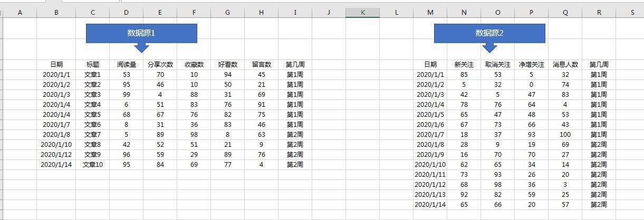The width and height of the screenshot is (644, 220).
Task: Select column J header
Action: [x=329, y=13]
